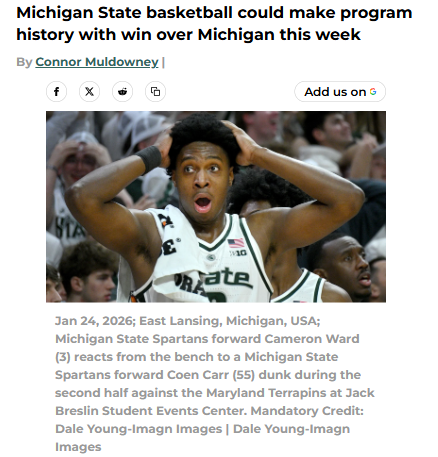Click the Spartan helmet logo on jersey collar
Image resolution: width=438 pixels, height=457 pixels.
[211, 257]
